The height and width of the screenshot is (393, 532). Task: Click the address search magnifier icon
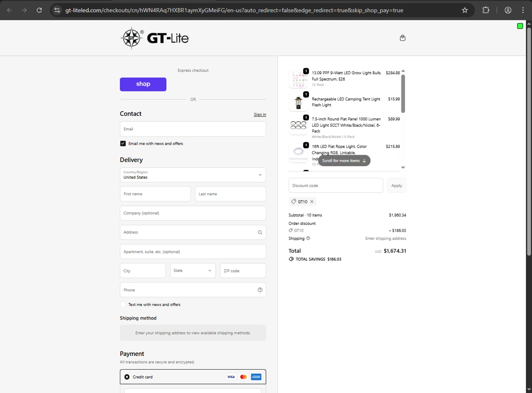260,233
